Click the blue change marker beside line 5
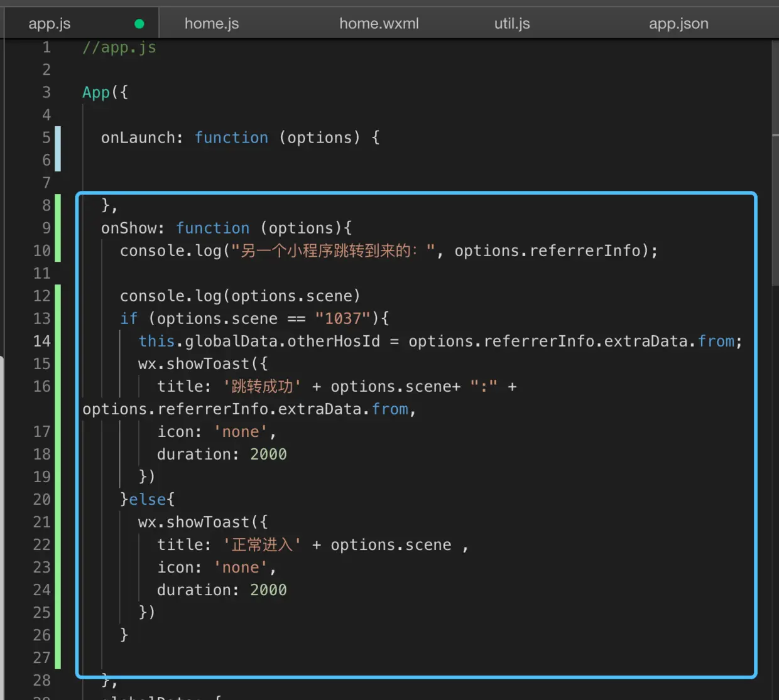Viewport: 779px width, 700px height. tap(58, 149)
